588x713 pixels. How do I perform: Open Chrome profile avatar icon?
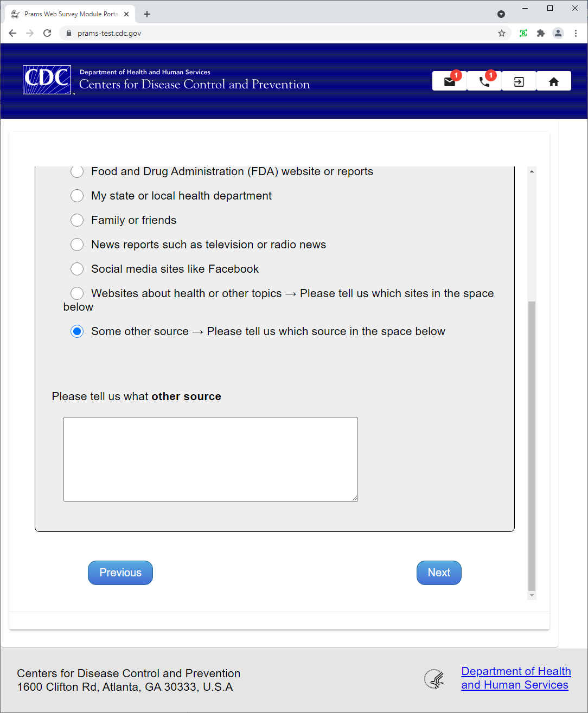tap(558, 33)
